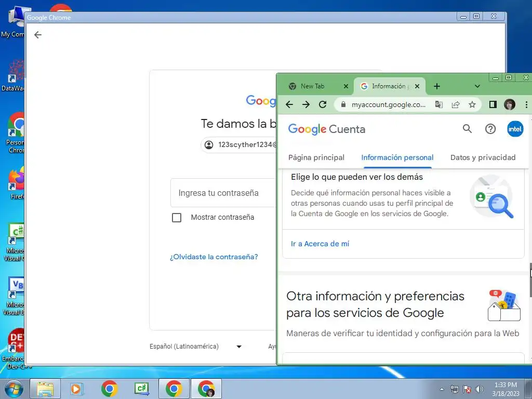Click the page vertical scrollbar thumb
This screenshot has width=532, height=399.
tap(530, 279)
